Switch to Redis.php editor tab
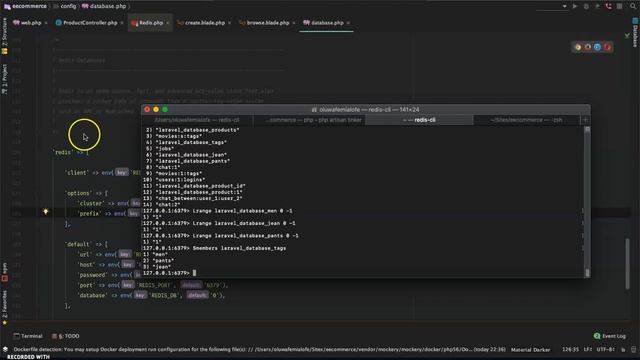The height and width of the screenshot is (360, 640). (x=151, y=23)
